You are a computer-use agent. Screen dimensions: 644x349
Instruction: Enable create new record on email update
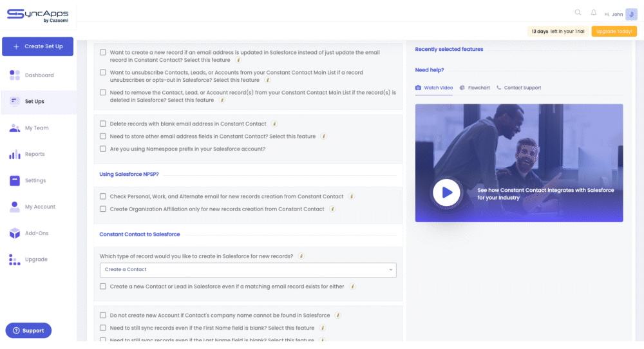pyautogui.click(x=103, y=53)
